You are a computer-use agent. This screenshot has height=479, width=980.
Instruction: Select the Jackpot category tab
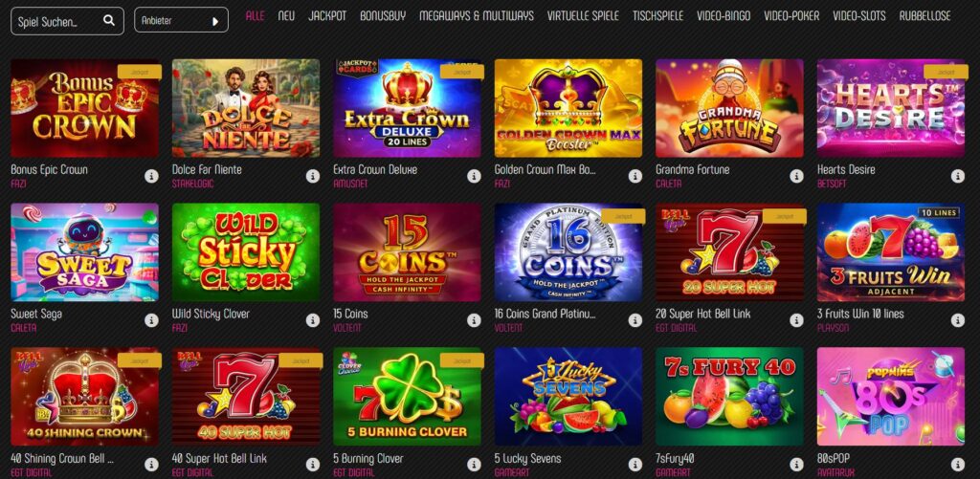point(327,15)
